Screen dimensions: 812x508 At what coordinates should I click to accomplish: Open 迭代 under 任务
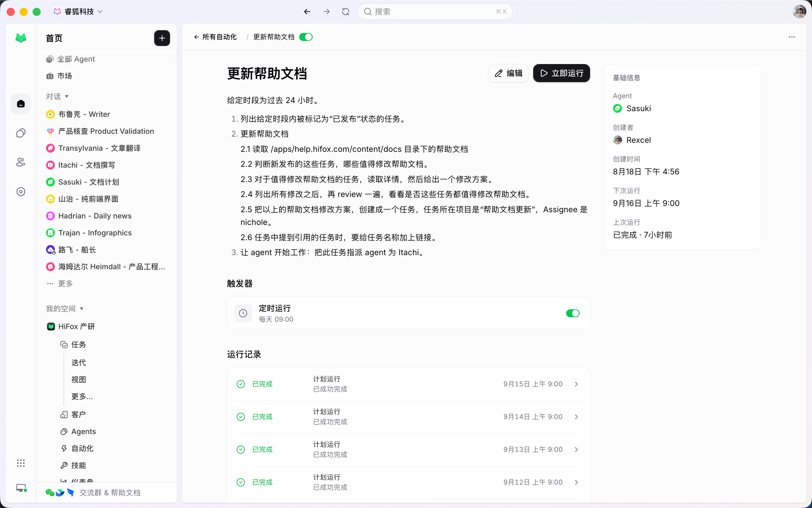pos(78,363)
